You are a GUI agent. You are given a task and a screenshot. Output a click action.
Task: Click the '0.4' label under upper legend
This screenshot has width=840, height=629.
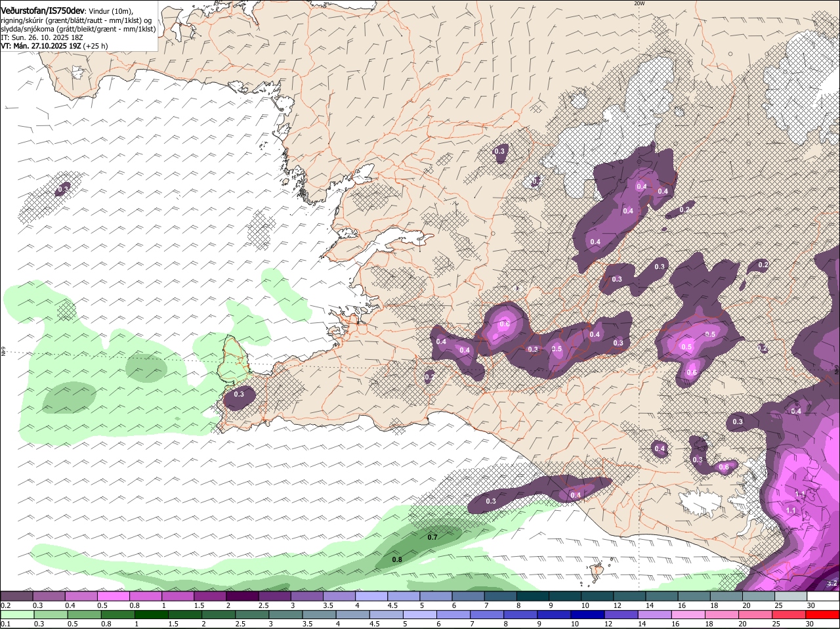coord(70,605)
